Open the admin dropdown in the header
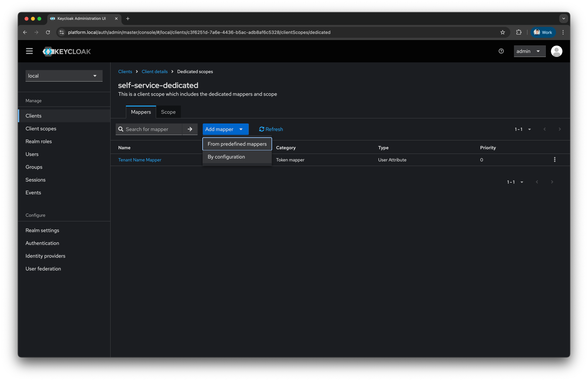Viewport: 588px width, 381px height. 529,51
